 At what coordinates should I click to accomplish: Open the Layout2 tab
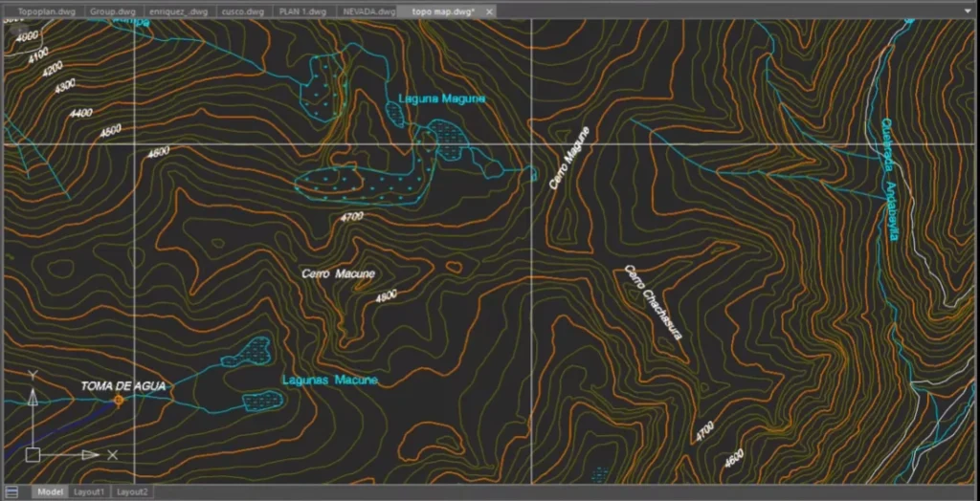click(132, 491)
